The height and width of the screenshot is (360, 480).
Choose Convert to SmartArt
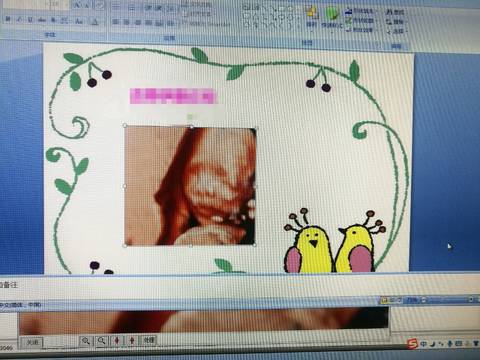pyautogui.click(x=205, y=24)
